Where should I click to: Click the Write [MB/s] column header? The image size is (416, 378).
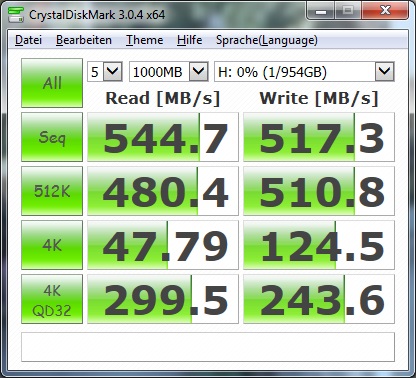tap(319, 98)
